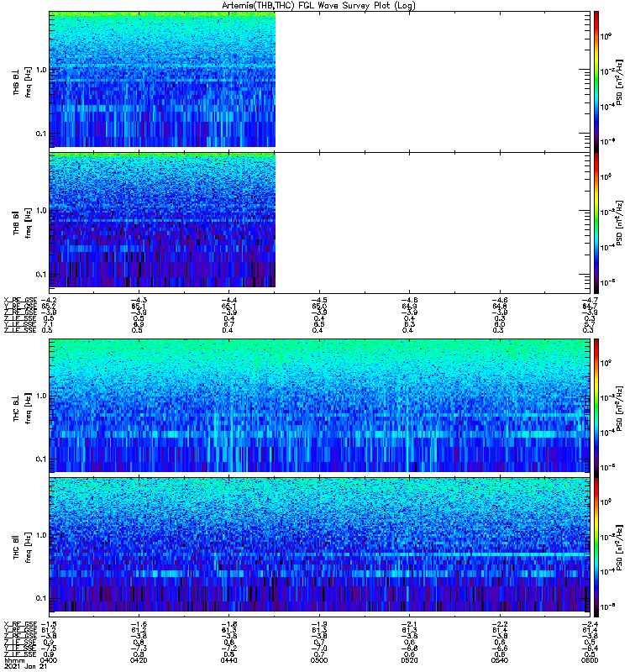
Task: Select the THB B-perpendicular spectrogram panel
Action: (x=319, y=81)
